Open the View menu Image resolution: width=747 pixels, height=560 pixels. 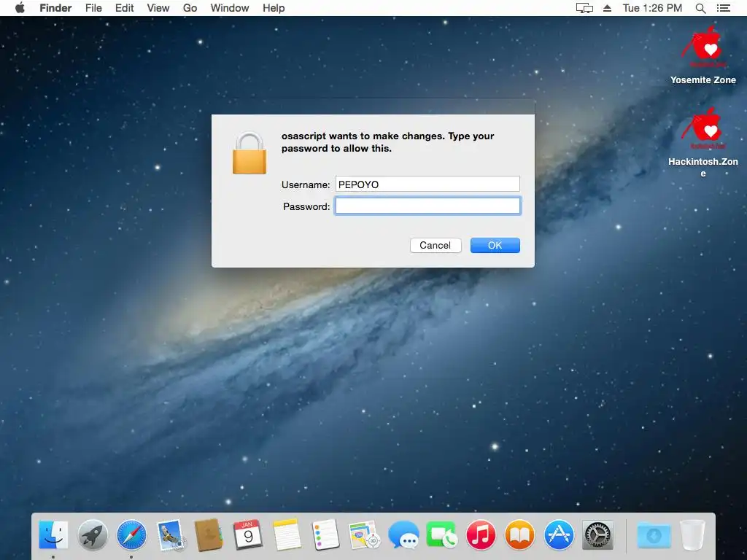pos(158,8)
